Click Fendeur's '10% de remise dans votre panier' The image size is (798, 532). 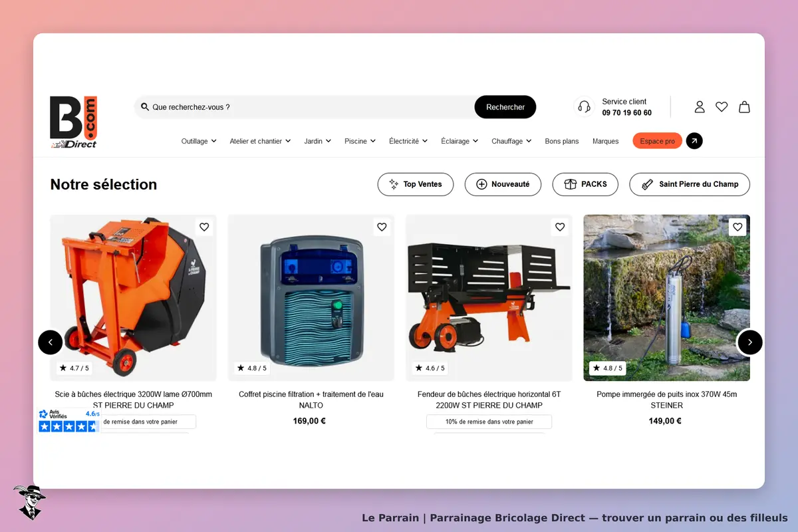[489, 422]
